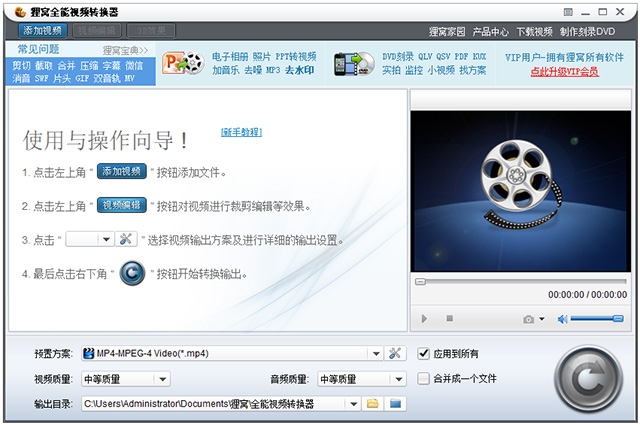The image size is (640, 425).
Task: Toggle the 应用到所有 checkbox
Action: point(423,354)
